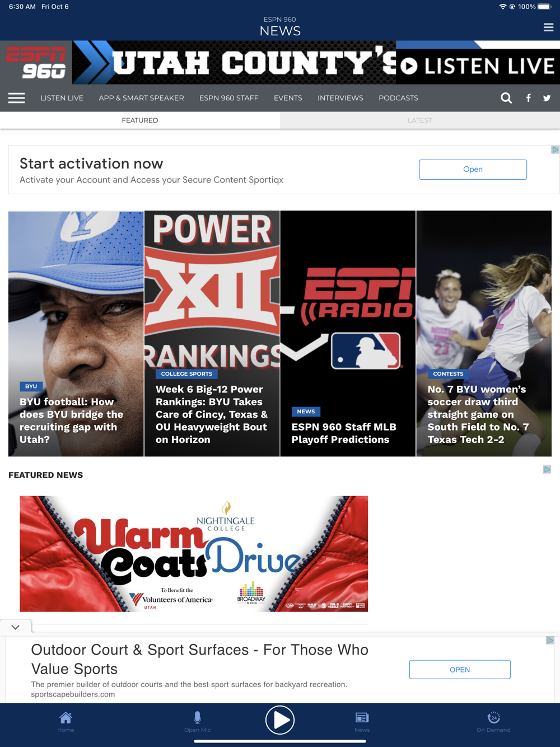The height and width of the screenshot is (747, 560).
Task: Tap the ESPN 960 logo
Action: pos(36,63)
